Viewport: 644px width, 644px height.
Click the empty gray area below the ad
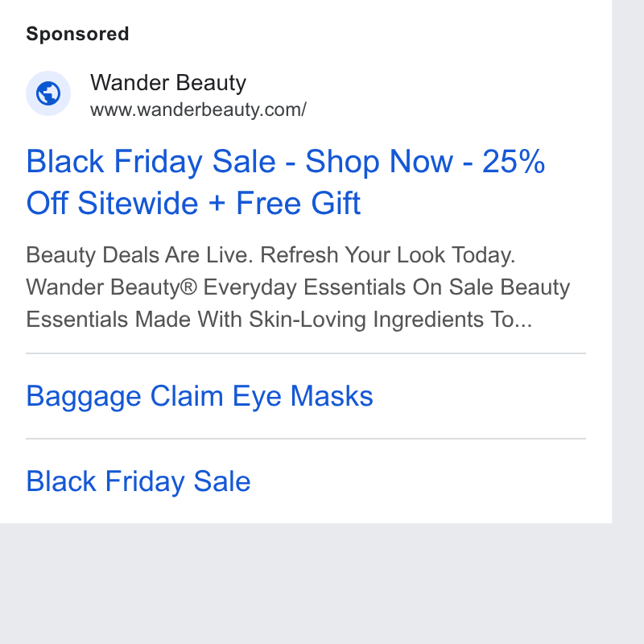click(306, 583)
